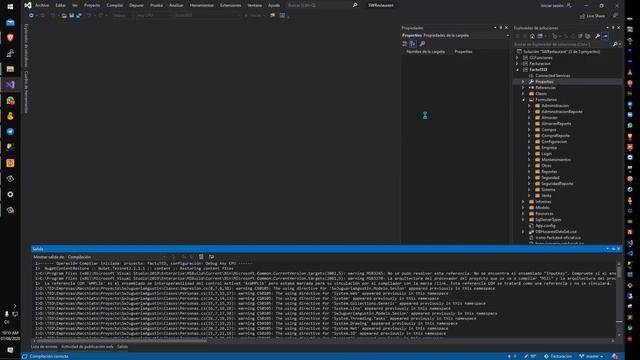Screen dimensions: 640x360
Task: Click the account icon beside Iniciar sesión
Action: pyautogui.click(x=569, y=5)
